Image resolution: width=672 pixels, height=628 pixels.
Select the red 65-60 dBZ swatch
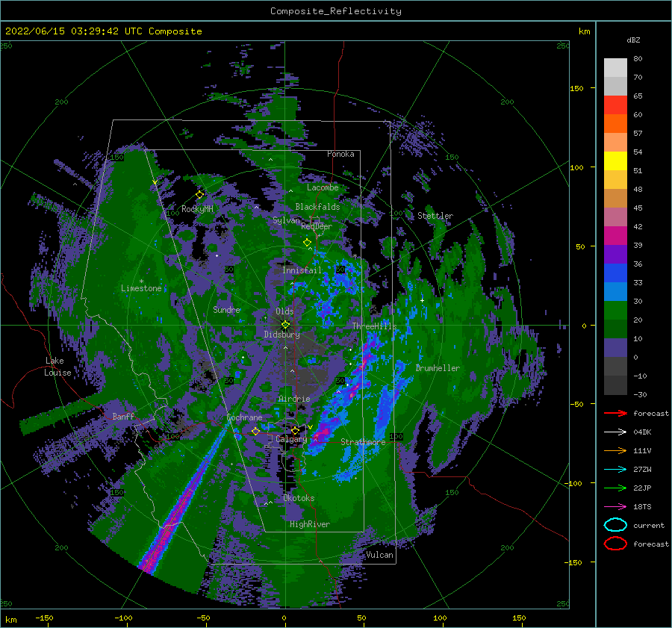[x=615, y=105]
